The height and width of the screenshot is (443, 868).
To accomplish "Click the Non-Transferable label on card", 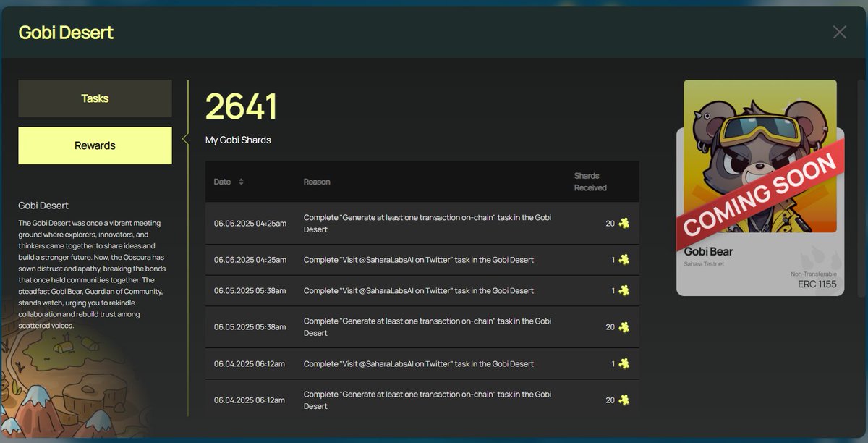I will coord(813,274).
